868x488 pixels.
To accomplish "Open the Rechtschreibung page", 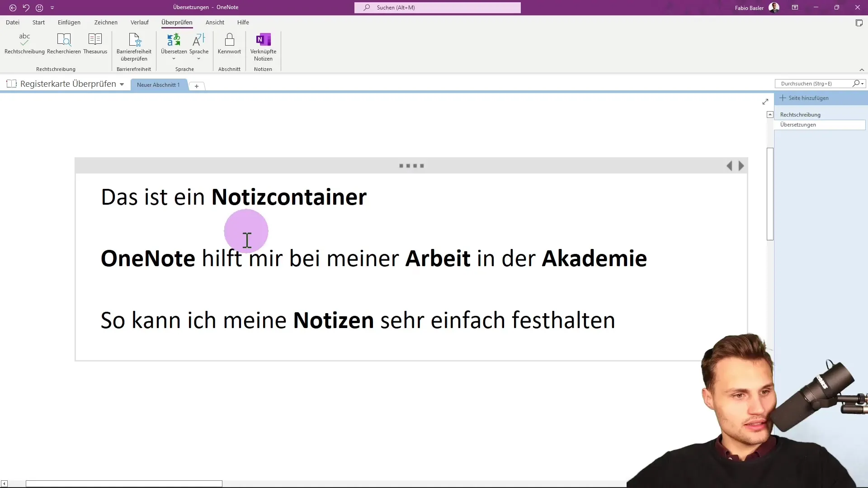I will tap(800, 115).
